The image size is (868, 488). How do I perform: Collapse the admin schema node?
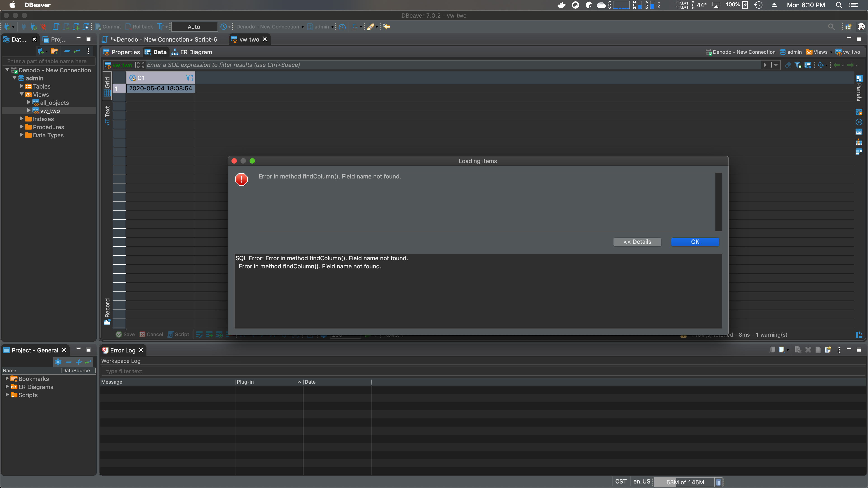[15, 78]
